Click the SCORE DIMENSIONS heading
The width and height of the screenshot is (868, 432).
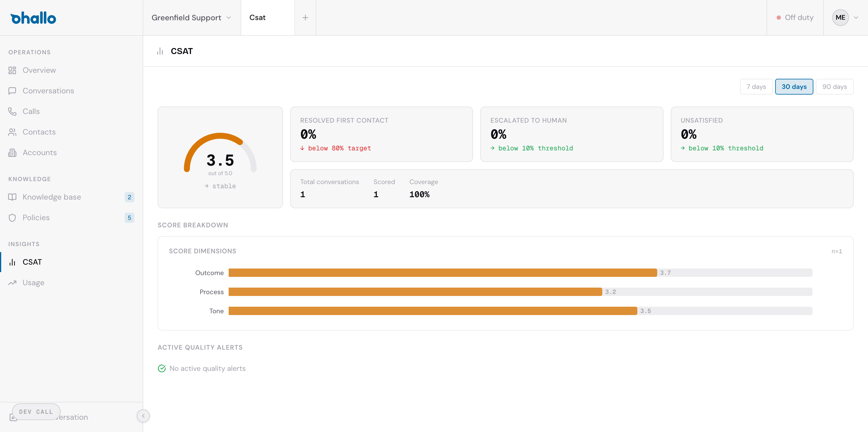click(x=202, y=251)
